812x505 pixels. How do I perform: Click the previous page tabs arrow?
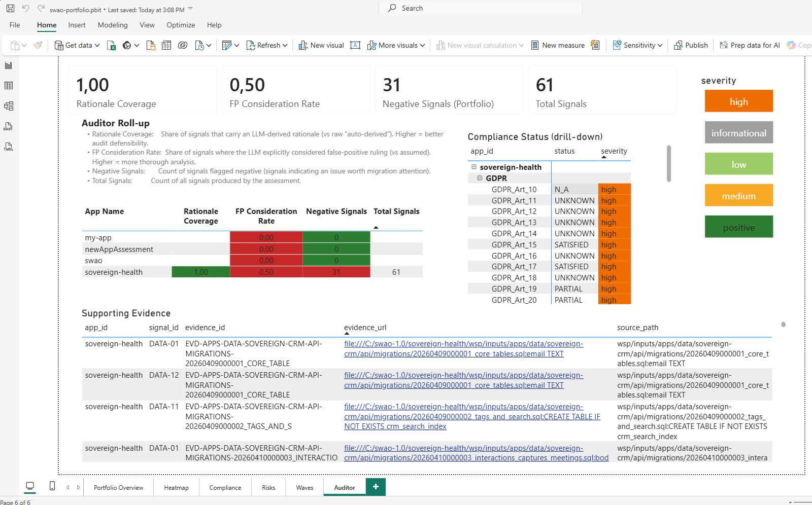point(68,487)
